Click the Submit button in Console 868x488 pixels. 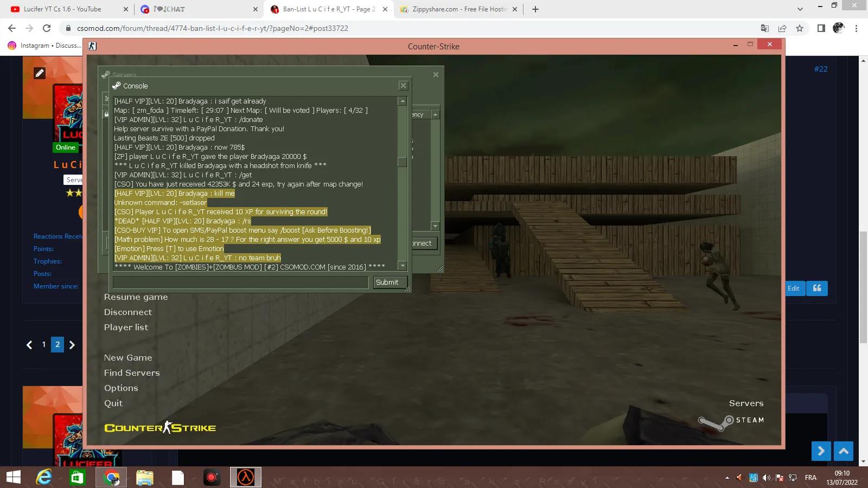pos(390,282)
